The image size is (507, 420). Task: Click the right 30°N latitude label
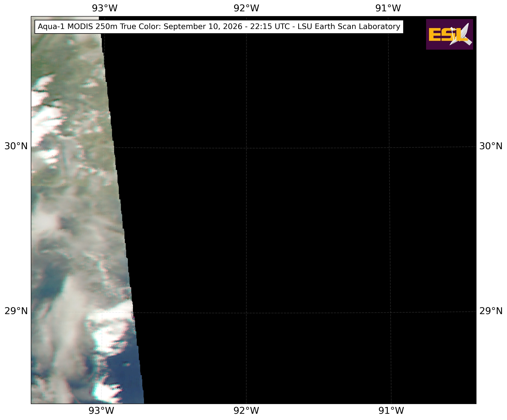click(x=491, y=146)
